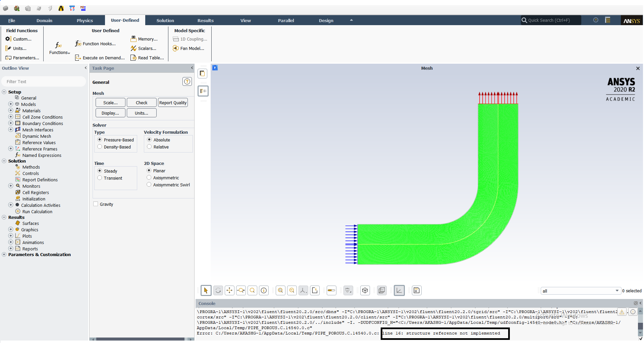Click the Report Quality button
Image resolution: width=644 pixels, height=362 pixels.
coord(173,103)
